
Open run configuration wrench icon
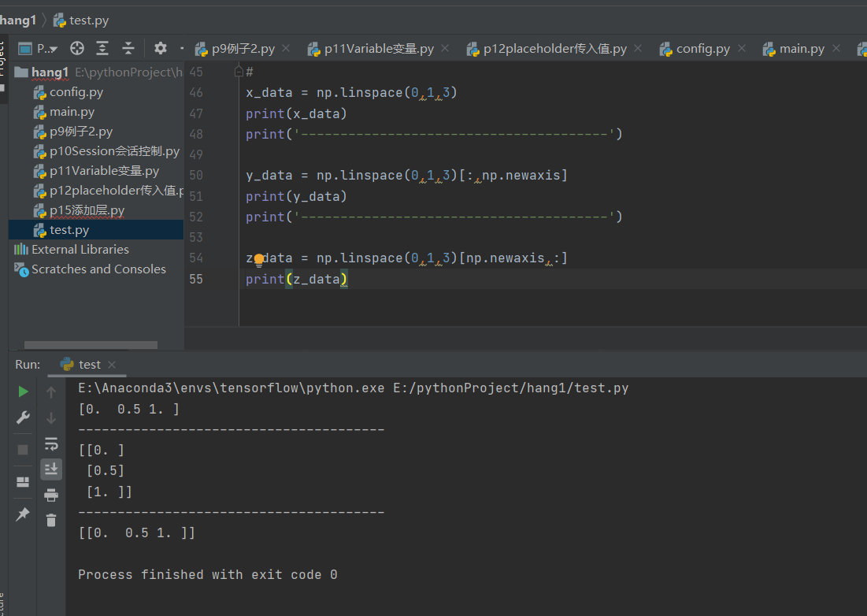click(x=23, y=417)
